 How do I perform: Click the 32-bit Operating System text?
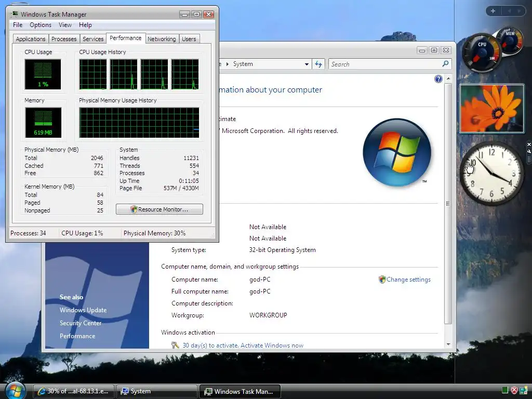282,250
